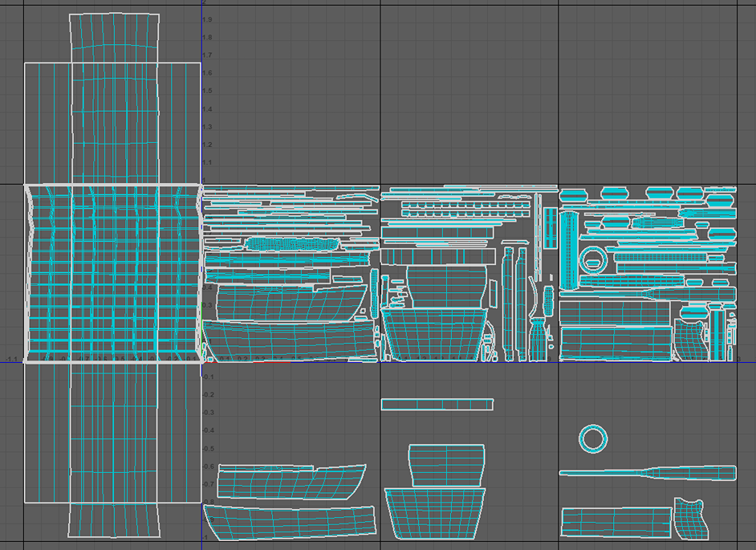This screenshot has height=550, width=756.
Task: Click the rectangular gridded shell at bottom right
Action: pyautogui.click(x=616, y=521)
